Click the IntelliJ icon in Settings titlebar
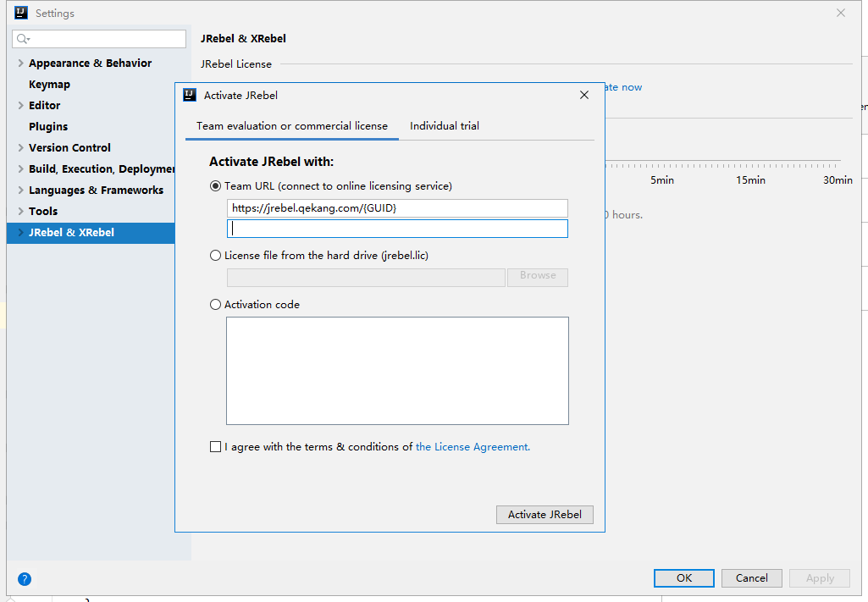 (21, 13)
